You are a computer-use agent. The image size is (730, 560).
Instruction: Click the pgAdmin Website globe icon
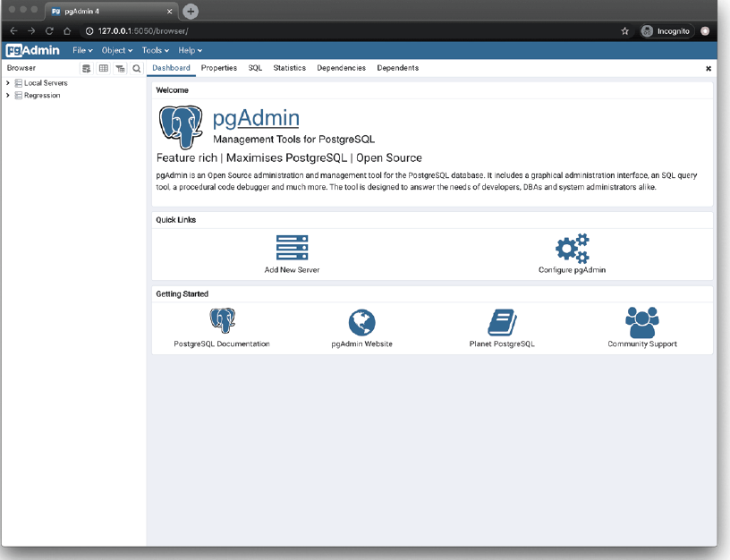[x=361, y=322]
